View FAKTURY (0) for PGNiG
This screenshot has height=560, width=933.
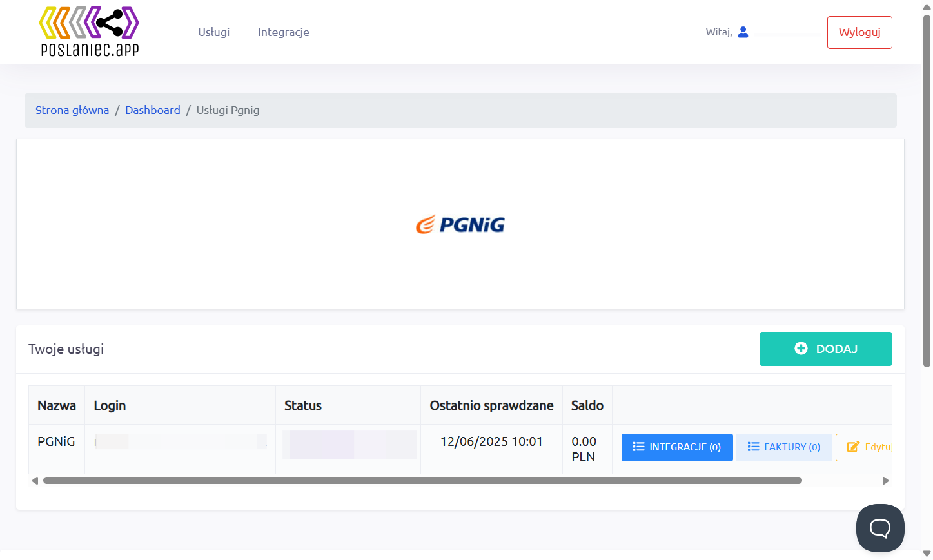pyautogui.click(x=784, y=447)
